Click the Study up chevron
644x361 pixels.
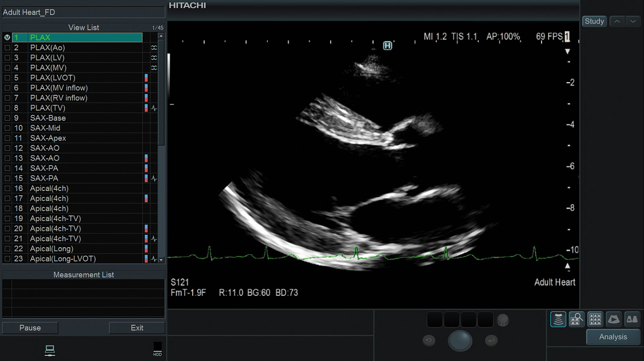coord(617,21)
